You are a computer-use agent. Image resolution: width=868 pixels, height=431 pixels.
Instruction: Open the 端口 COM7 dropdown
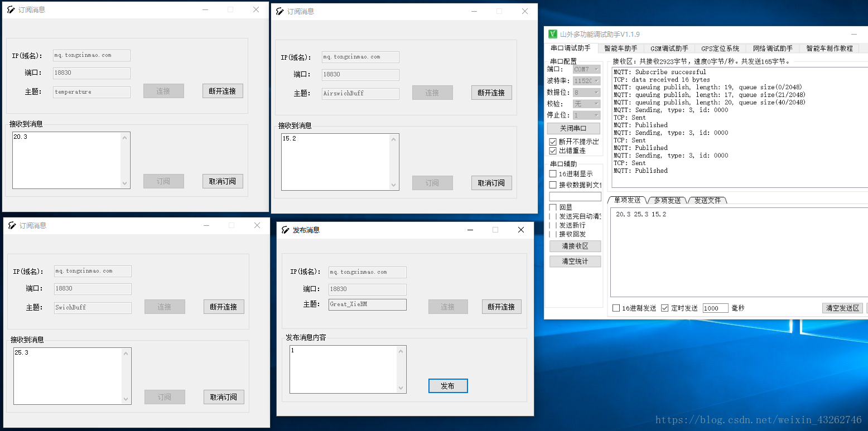point(587,69)
